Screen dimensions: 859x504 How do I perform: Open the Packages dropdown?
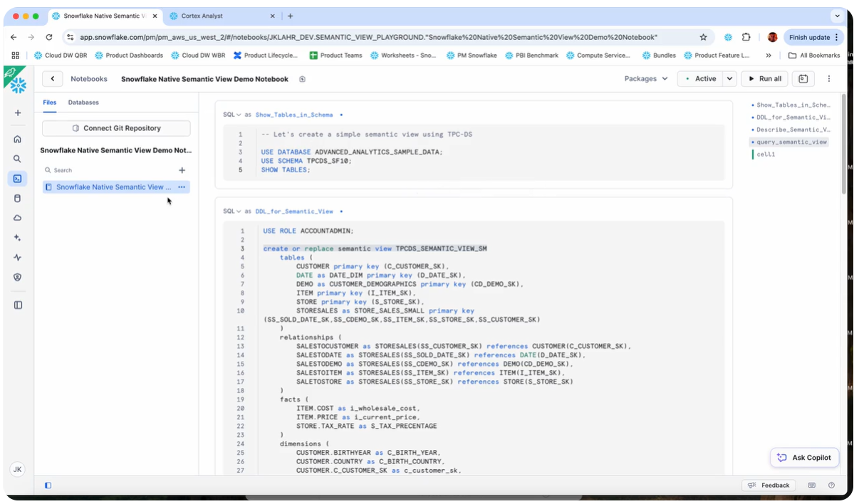click(646, 79)
